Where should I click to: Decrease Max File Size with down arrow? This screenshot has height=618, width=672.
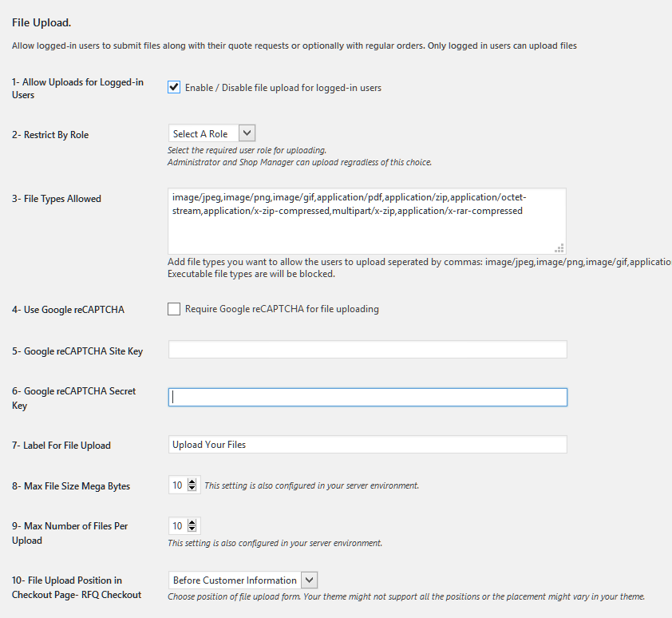(x=192, y=488)
